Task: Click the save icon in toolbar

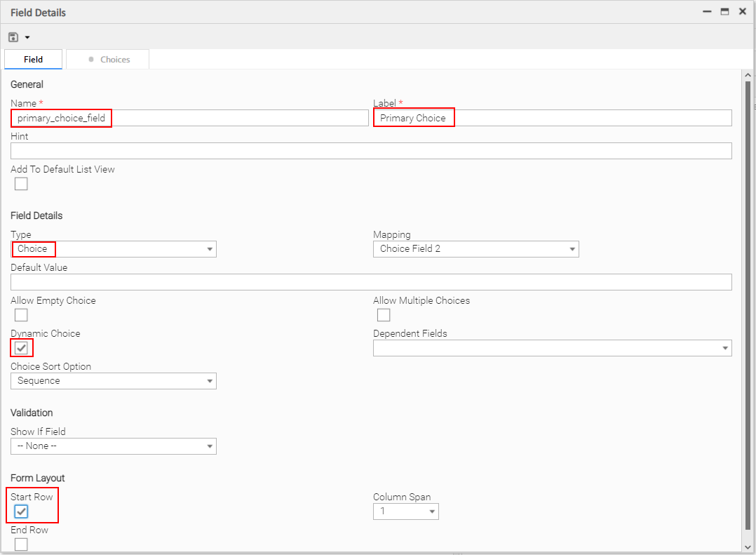Action: coord(13,37)
